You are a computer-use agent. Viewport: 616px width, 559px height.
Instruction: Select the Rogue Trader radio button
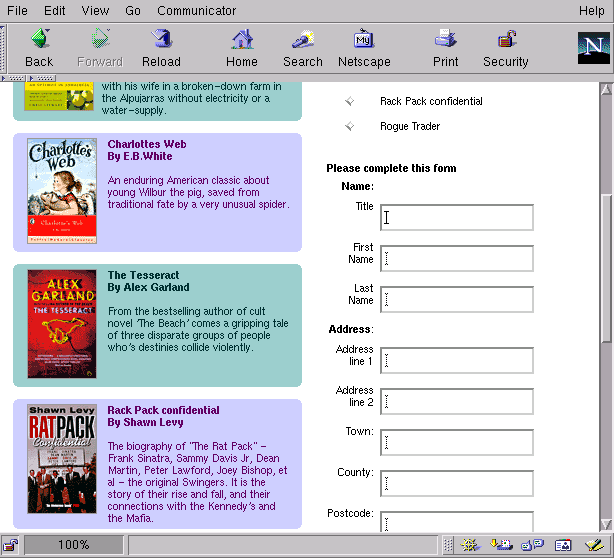[x=349, y=126]
